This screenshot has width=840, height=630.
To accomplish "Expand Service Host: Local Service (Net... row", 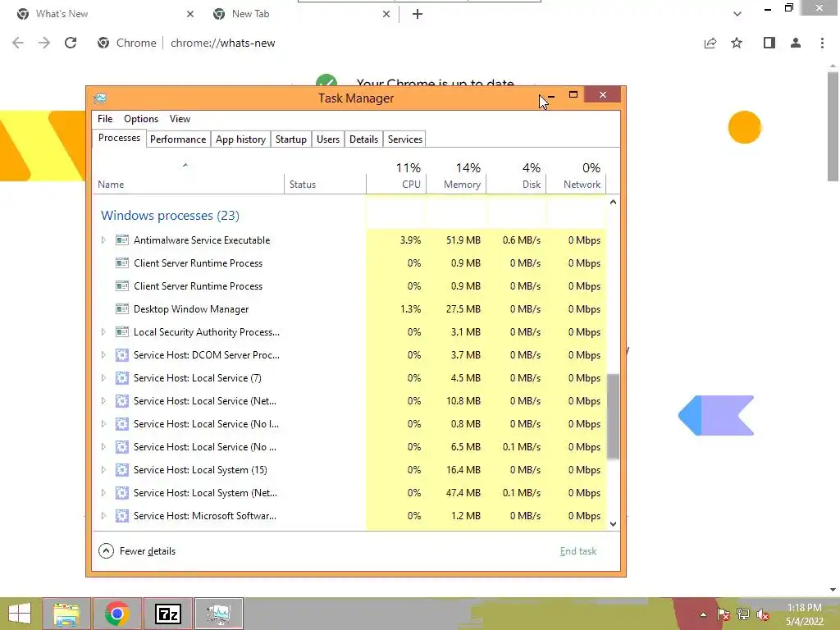I will [103, 400].
